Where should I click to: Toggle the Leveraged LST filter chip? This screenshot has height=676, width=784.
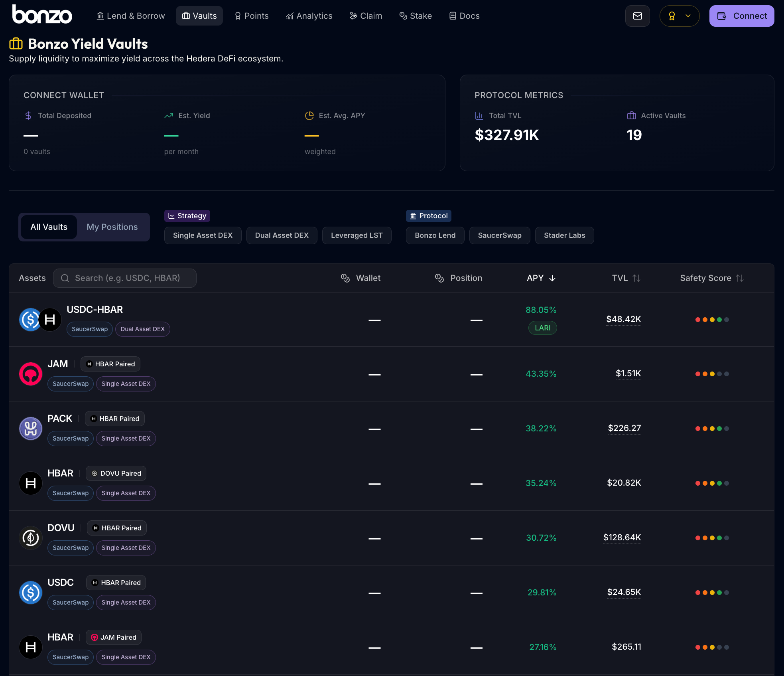coord(357,235)
